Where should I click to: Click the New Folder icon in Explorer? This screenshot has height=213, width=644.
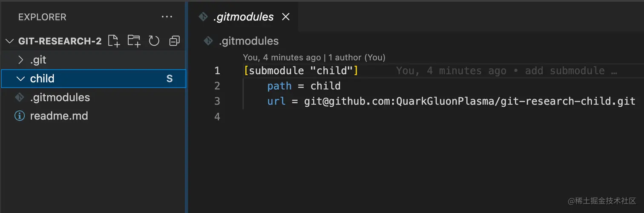134,41
